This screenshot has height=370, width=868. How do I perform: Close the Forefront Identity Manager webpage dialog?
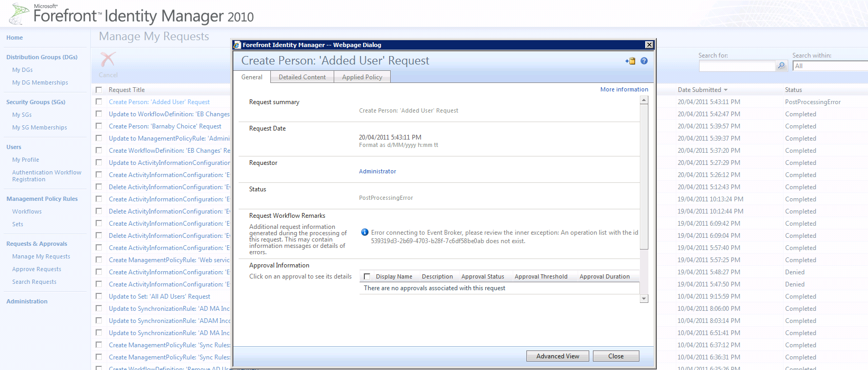coord(649,45)
